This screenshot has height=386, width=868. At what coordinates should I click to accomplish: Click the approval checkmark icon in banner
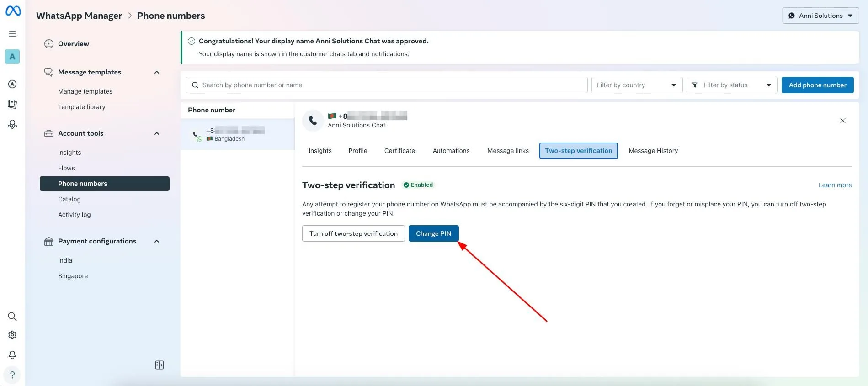point(192,41)
